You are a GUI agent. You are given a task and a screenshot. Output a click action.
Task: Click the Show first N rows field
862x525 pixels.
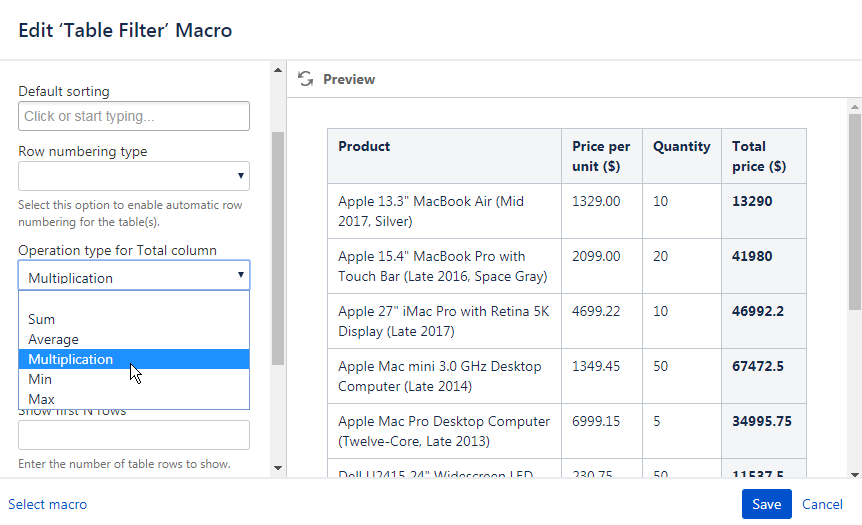(134, 435)
